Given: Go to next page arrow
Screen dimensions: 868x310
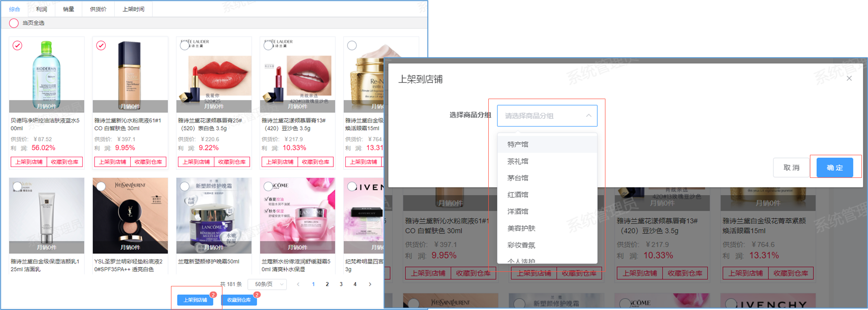Looking at the screenshot, I should (370, 284).
